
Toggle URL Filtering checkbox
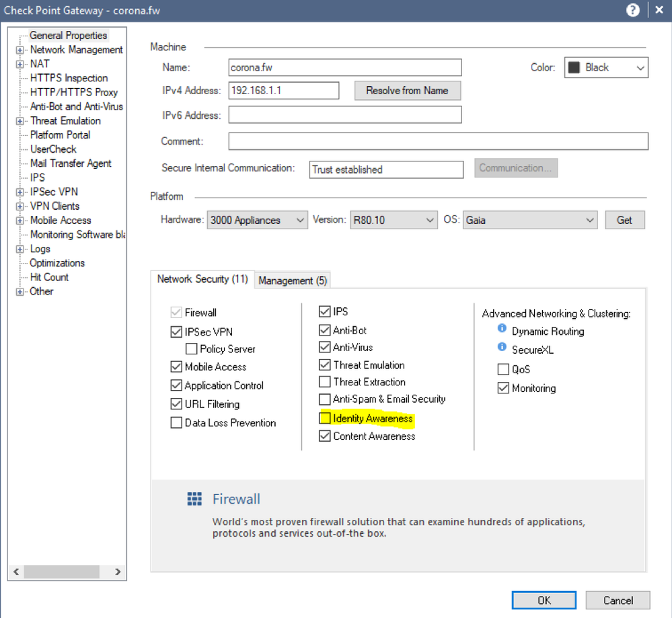coord(176,404)
